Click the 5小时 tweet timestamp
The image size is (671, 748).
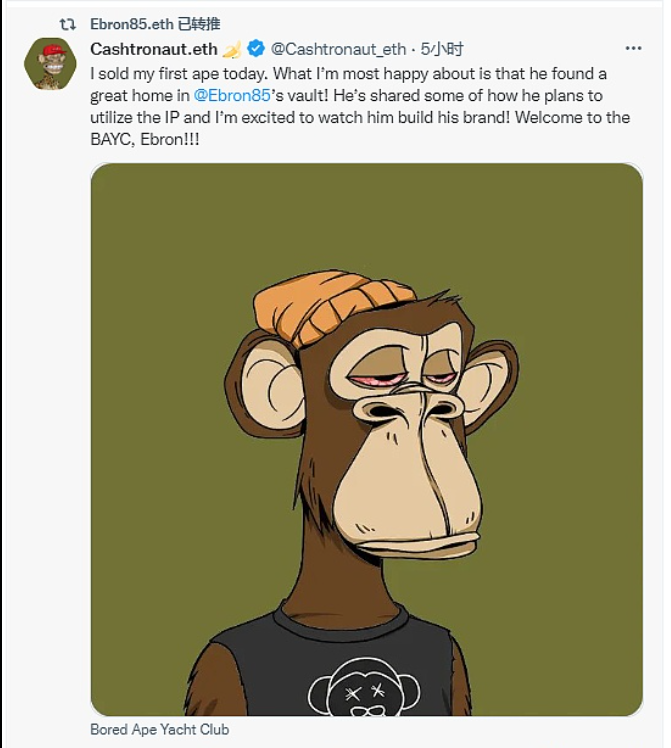pyautogui.click(x=441, y=49)
